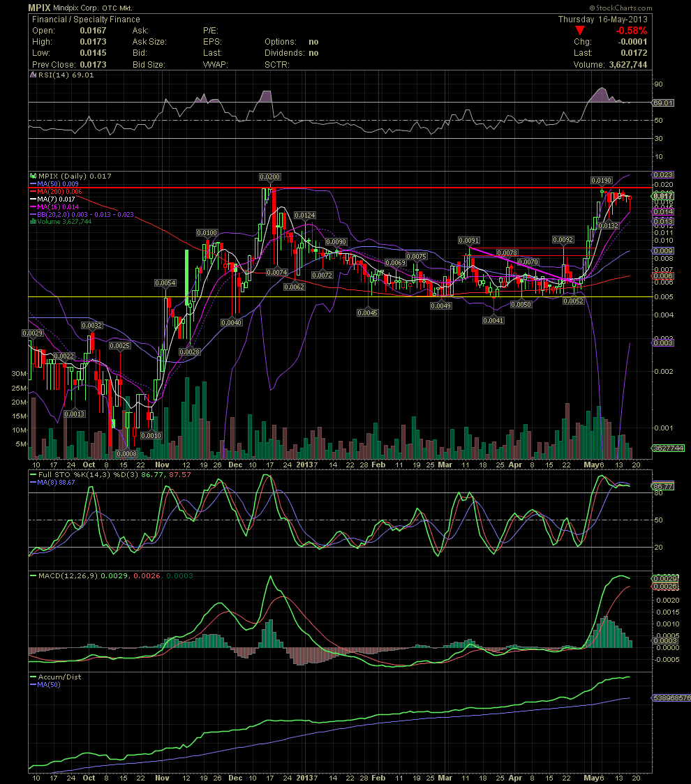The image size is (691, 784).
Task: Click the EPS: label
Action: click(x=212, y=42)
